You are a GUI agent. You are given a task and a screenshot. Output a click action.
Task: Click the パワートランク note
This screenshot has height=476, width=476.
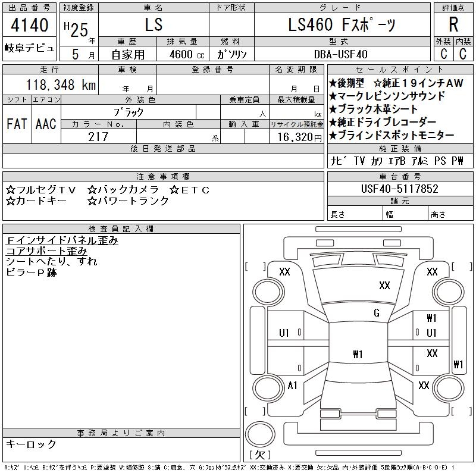[128, 201]
